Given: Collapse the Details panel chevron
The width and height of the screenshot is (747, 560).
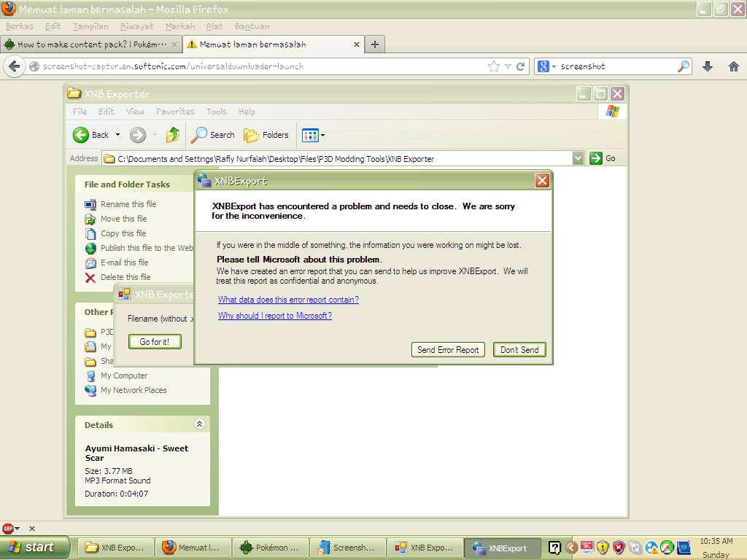Looking at the screenshot, I should (x=199, y=424).
